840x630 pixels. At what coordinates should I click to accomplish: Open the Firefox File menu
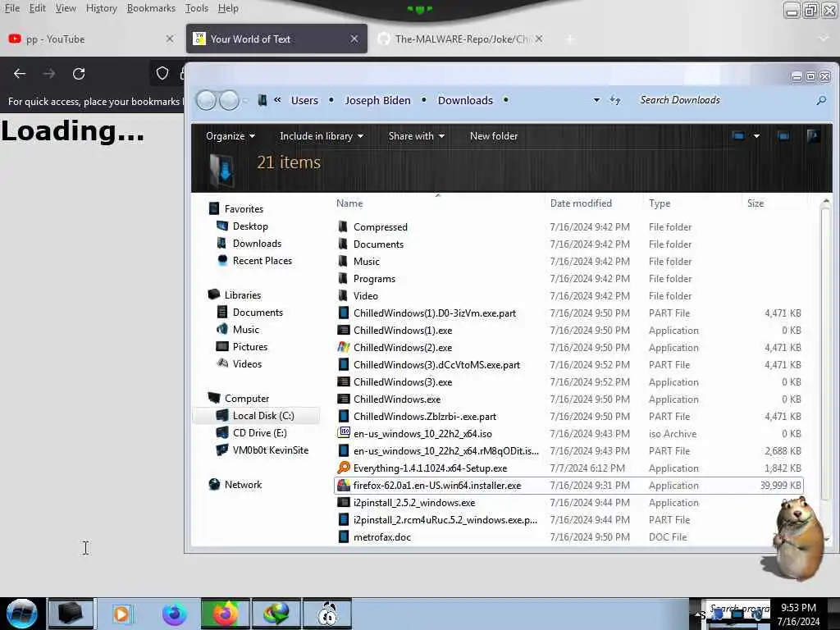pyautogui.click(x=11, y=8)
